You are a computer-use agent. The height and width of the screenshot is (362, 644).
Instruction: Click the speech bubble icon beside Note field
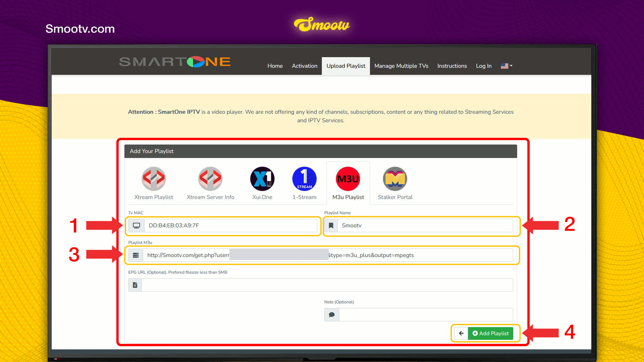(x=331, y=315)
